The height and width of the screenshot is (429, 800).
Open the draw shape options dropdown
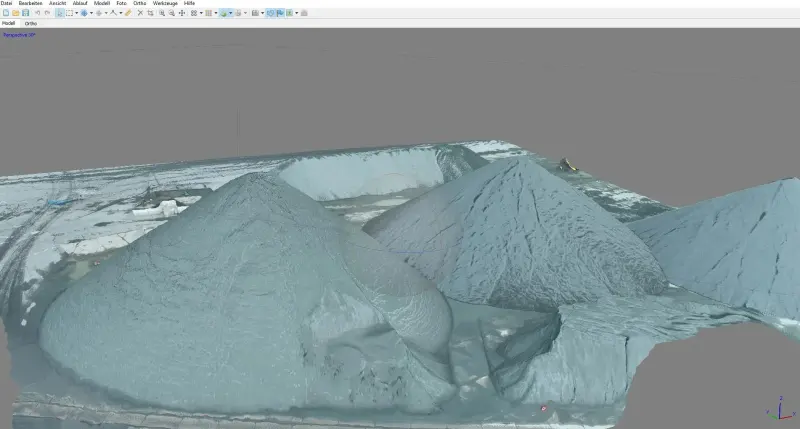tap(121, 13)
